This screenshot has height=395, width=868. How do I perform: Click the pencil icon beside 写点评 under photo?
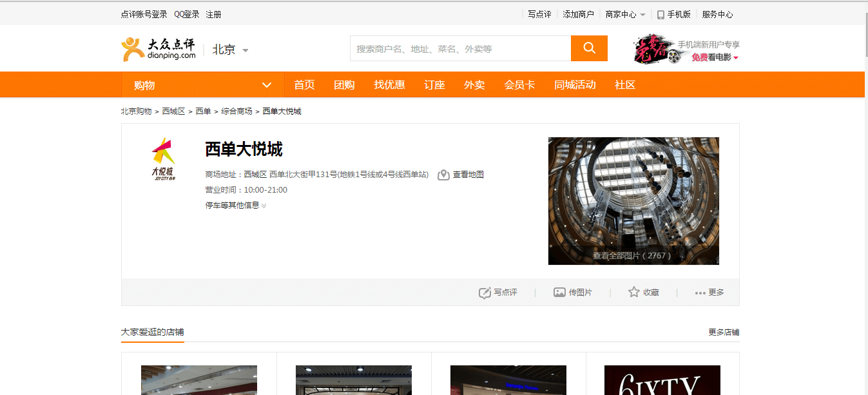pyautogui.click(x=485, y=293)
